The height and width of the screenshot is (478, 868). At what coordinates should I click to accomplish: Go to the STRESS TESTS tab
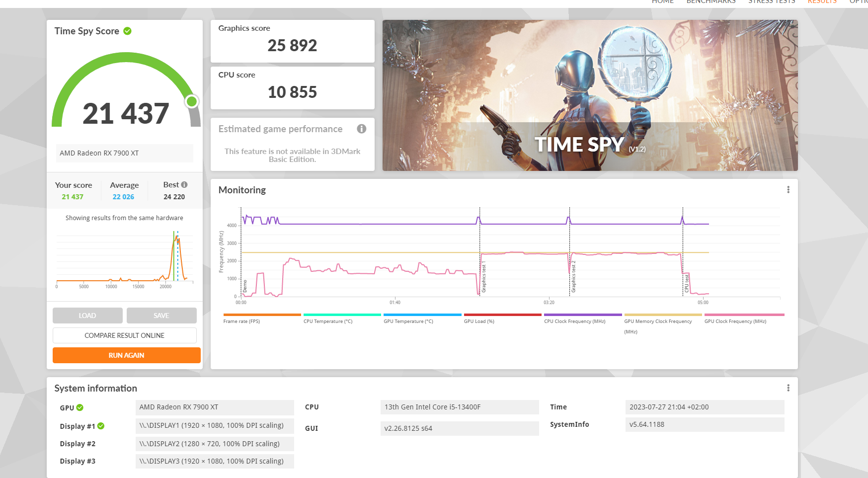(x=772, y=1)
